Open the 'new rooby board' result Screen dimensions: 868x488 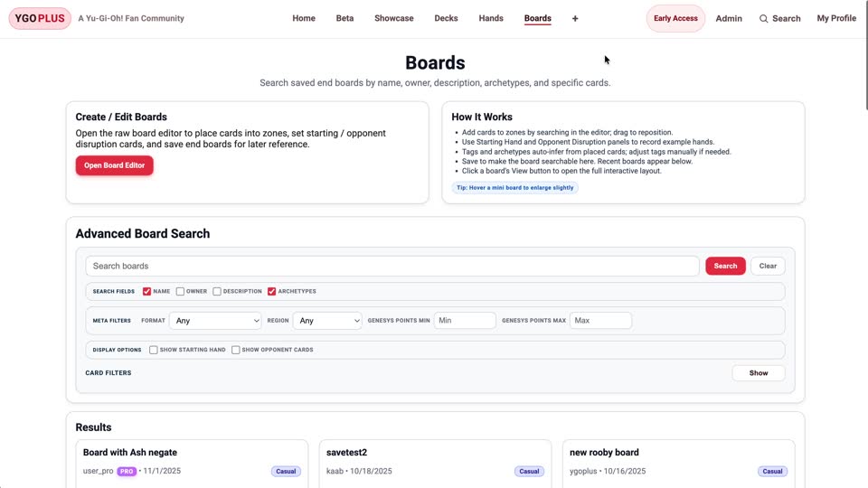(604, 453)
